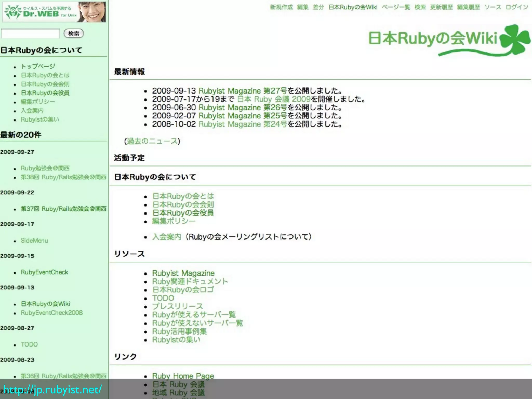This screenshot has height=399, width=532.
Task: Open sidebar 日本Rubyの会とは link
Action: coord(45,75)
